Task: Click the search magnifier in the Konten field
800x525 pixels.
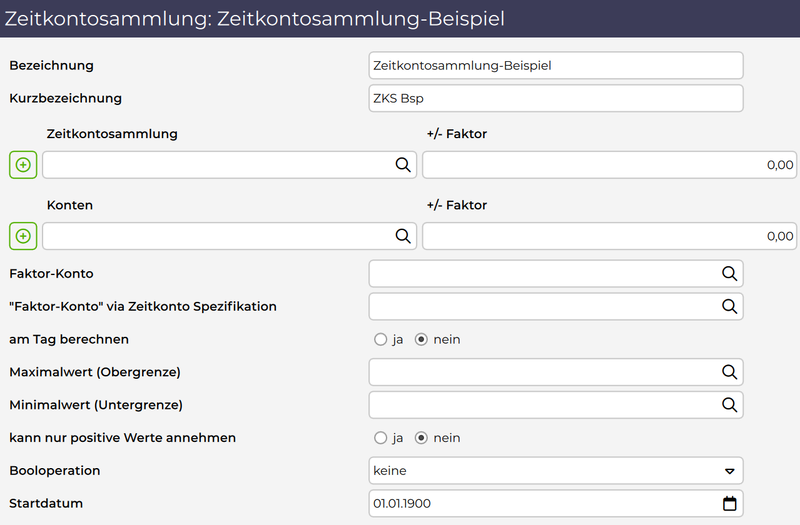Action: coord(403,236)
